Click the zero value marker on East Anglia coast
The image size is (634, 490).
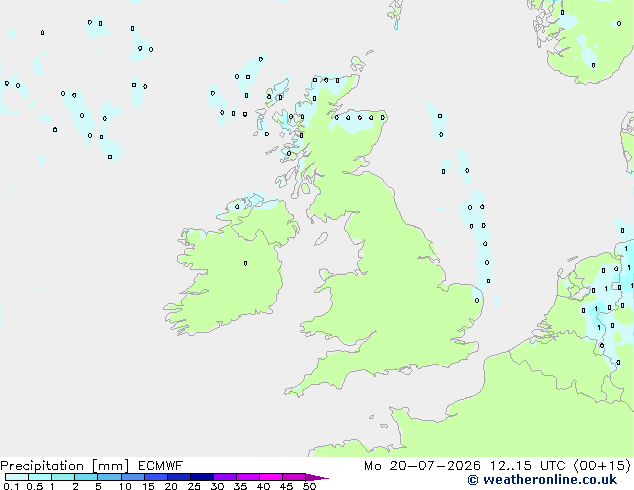477,300
